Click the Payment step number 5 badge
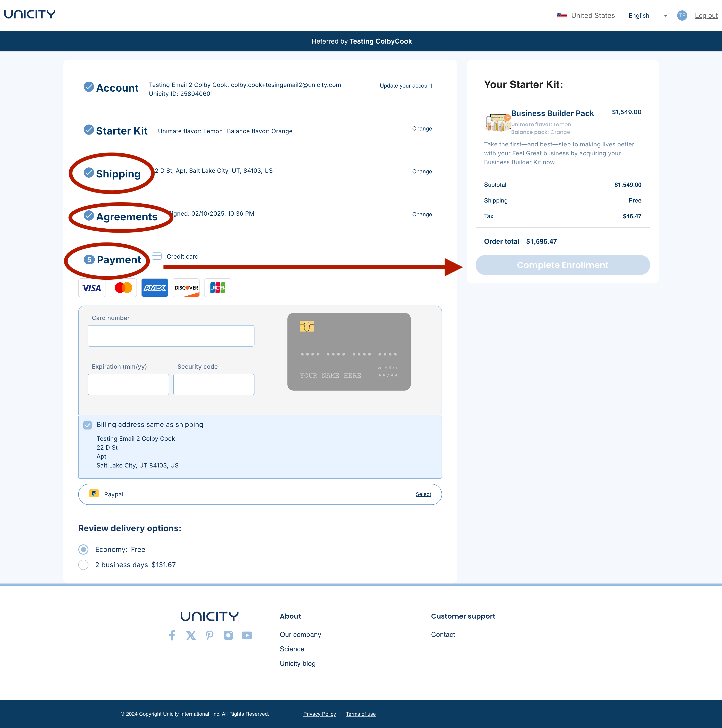Image resolution: width=722 pixels, height=728 pixels. pos(89,259)
